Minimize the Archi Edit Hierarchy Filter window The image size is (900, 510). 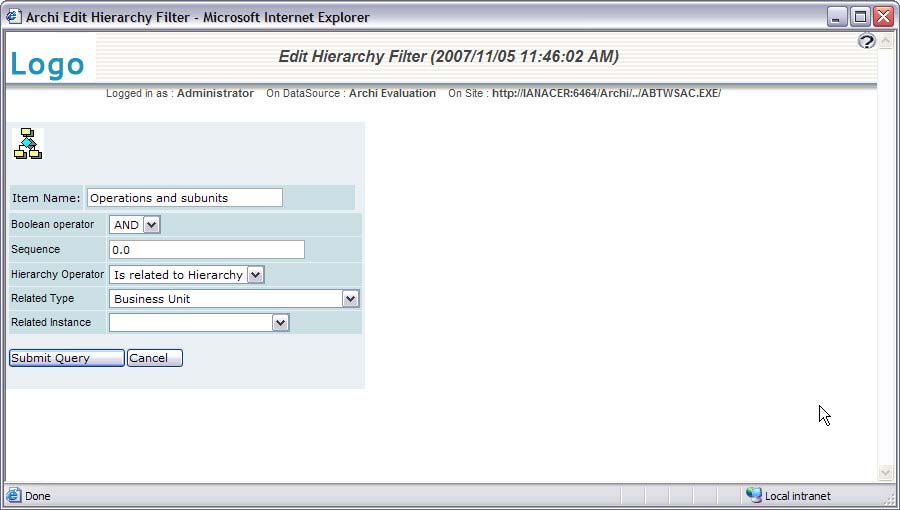pyautogui.click(x=837, y=17)
